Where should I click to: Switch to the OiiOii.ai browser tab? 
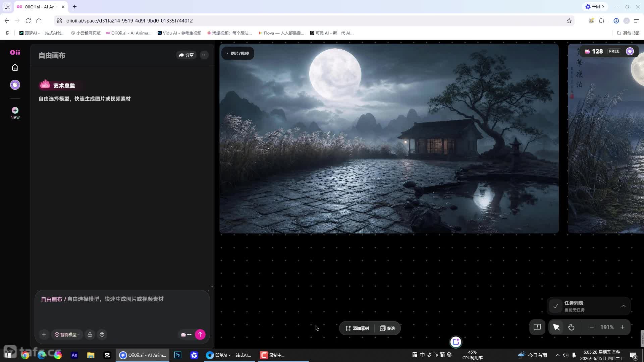40,7
